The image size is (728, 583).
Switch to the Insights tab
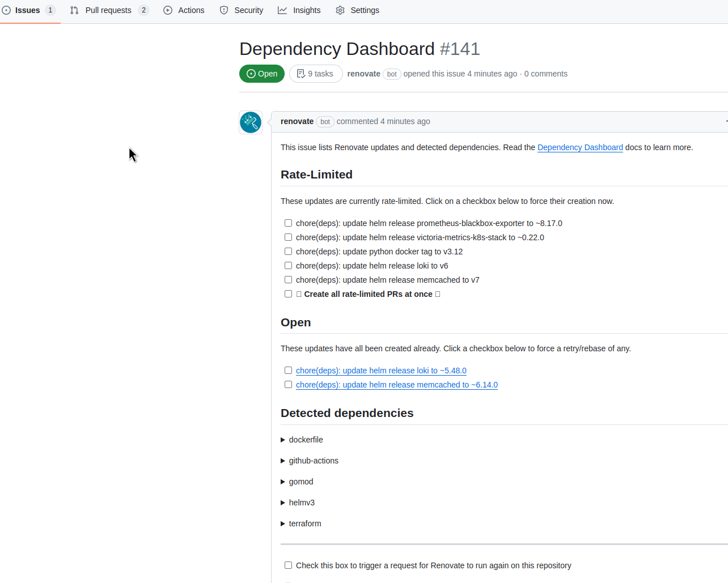306,10
